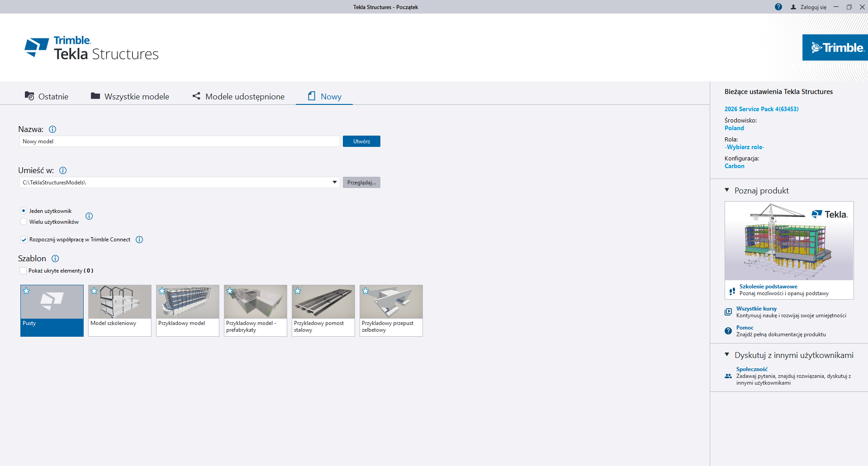Image resolution: width=868 pixels, height=466 pixels.
Task: Select Przykładowy przepust żelbetowy template
Action: [x=391, y=311]
